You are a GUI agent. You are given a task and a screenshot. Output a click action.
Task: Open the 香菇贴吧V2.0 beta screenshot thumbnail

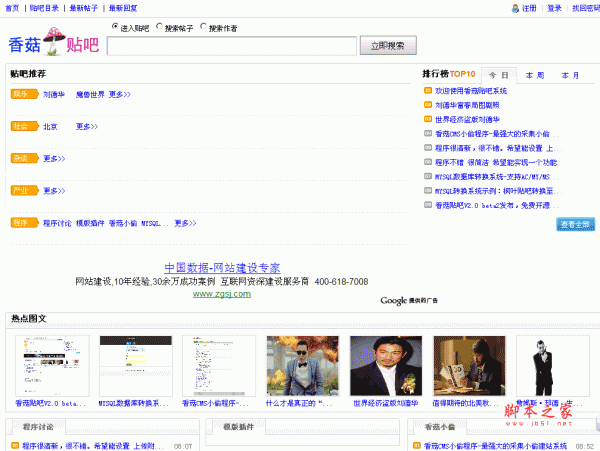(52, 366)
